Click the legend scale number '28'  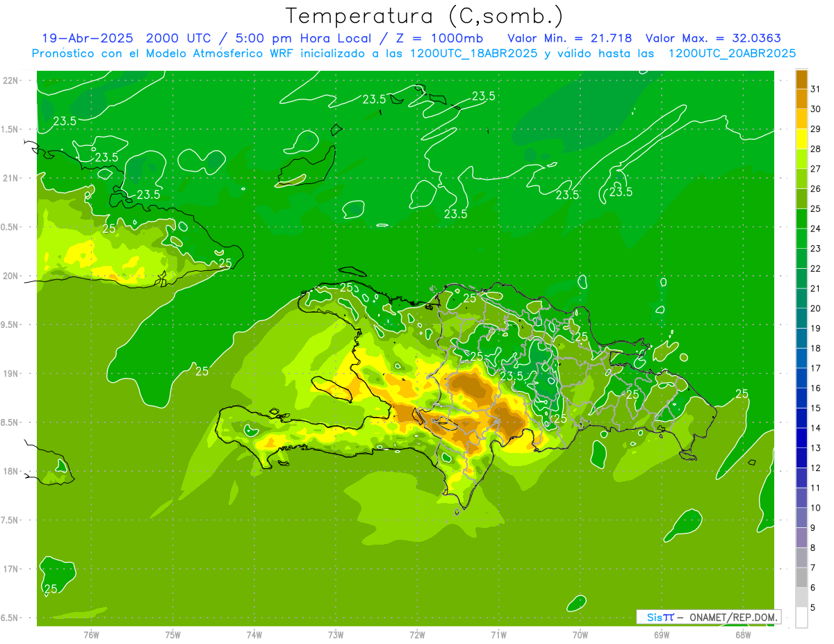tap(816, 149)
